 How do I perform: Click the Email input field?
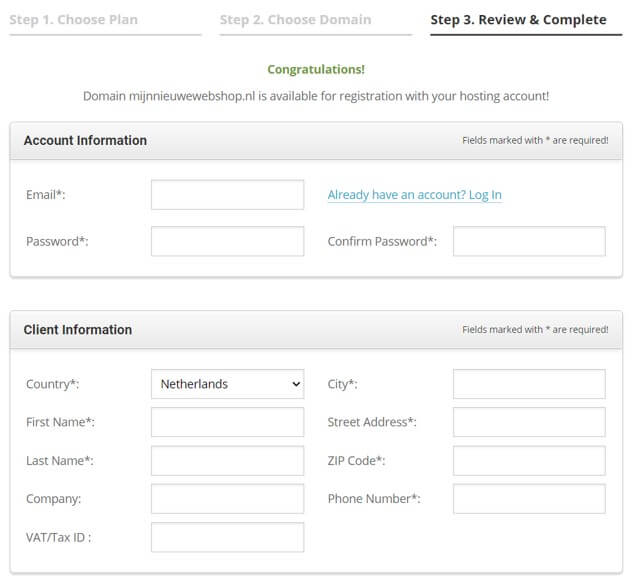(x=227, y=195)
